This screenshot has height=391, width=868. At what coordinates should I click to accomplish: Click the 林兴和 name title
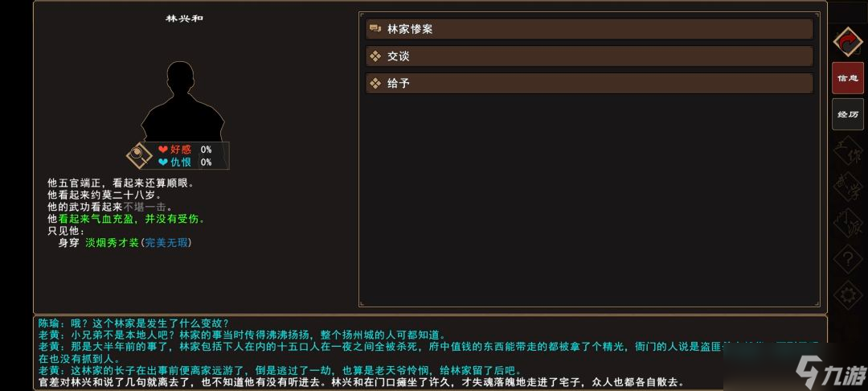184,19
